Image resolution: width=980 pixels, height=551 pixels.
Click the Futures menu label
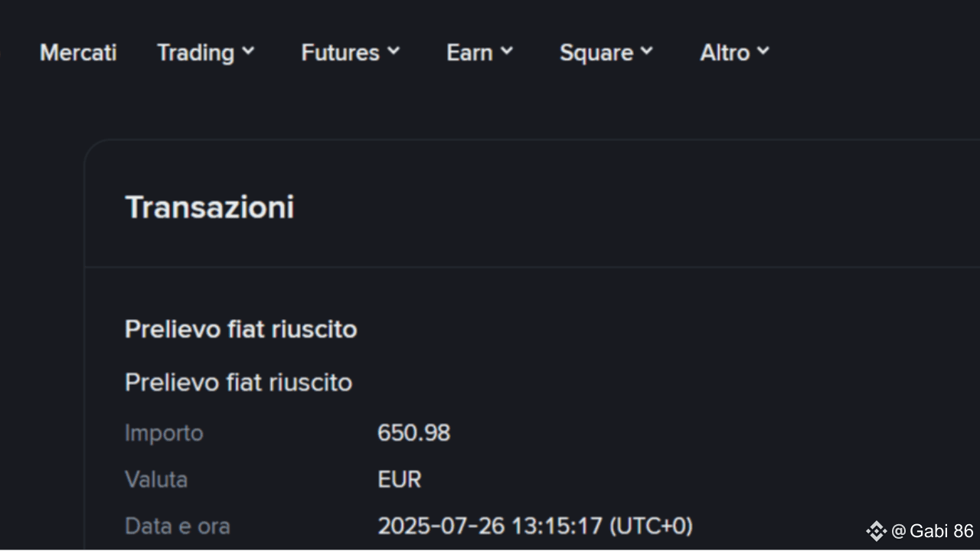point(340,53)
